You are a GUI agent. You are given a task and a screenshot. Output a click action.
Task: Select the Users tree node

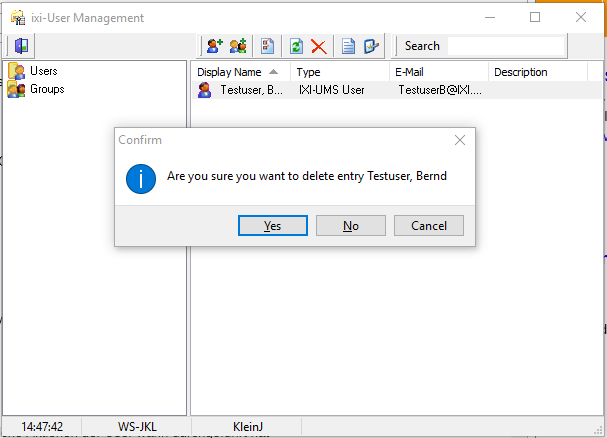[43, 71]
